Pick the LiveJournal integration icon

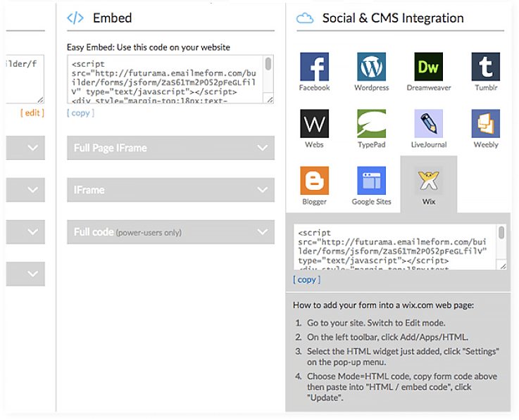pos(429,124)
